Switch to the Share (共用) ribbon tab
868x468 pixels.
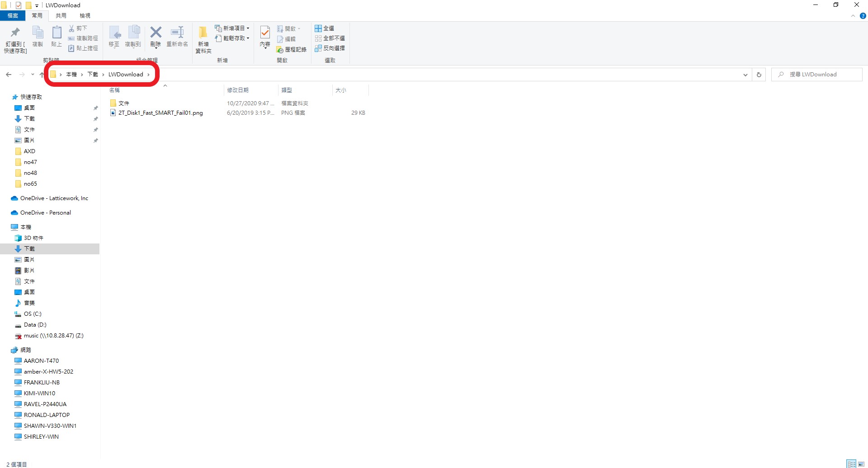point(61,15)
